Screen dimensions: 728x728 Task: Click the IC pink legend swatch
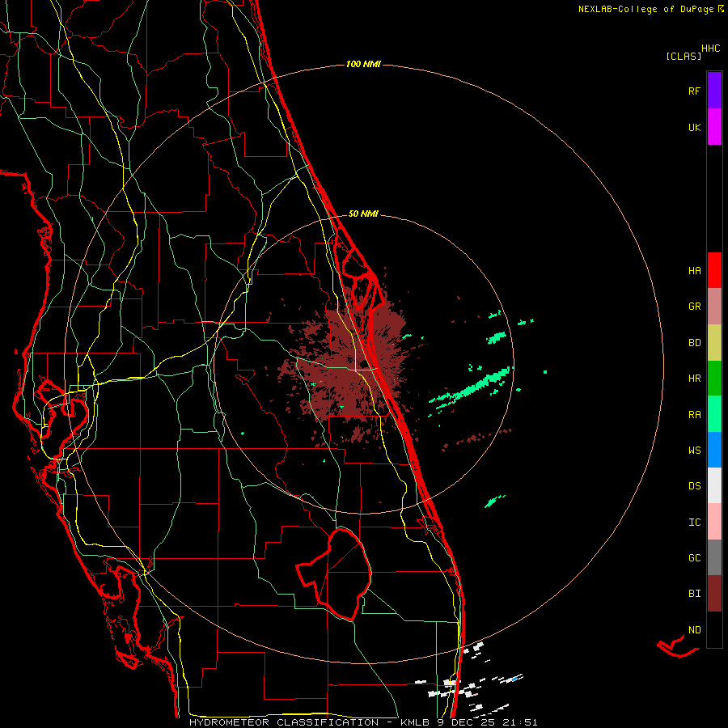tap(714, 522)
